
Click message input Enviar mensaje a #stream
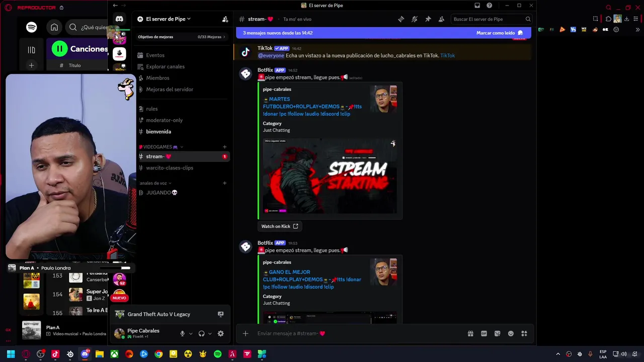coord(357,333)
